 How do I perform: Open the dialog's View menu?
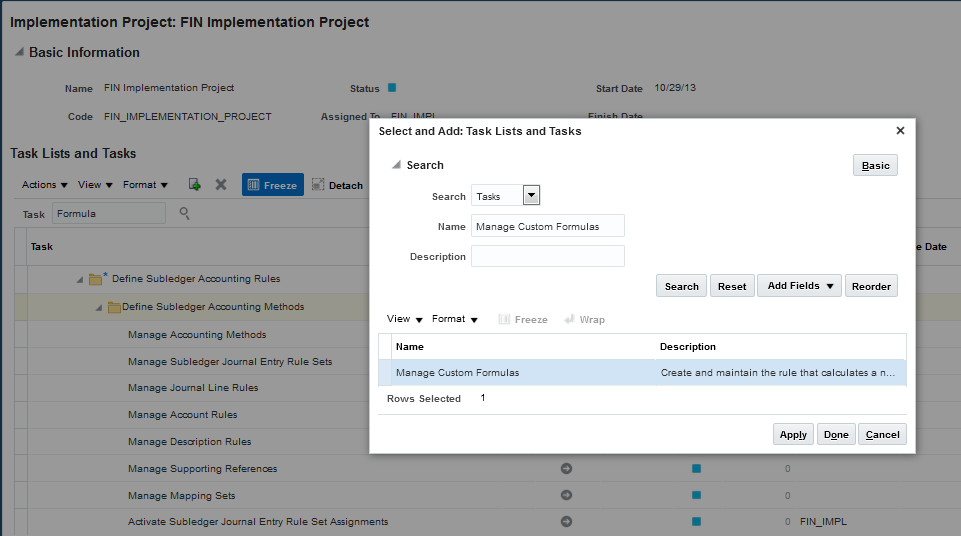point(404,319)
